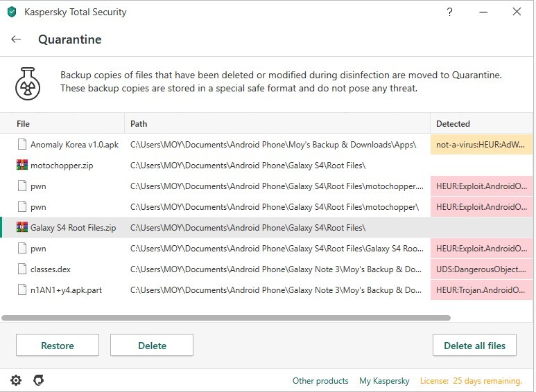Open the My Kaspersky link
Image resolution: width=536 pixels, height=392 pixels.
pos(384,381)
